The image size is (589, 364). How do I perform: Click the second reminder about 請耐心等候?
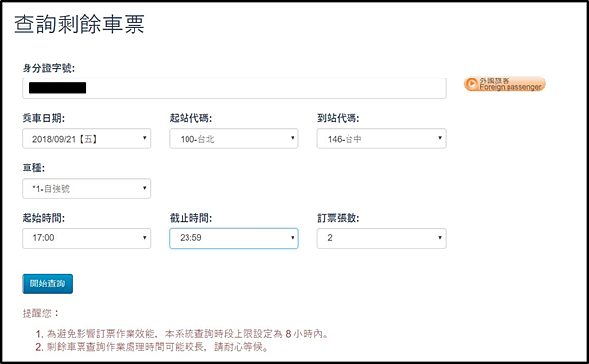pos(152,347)
